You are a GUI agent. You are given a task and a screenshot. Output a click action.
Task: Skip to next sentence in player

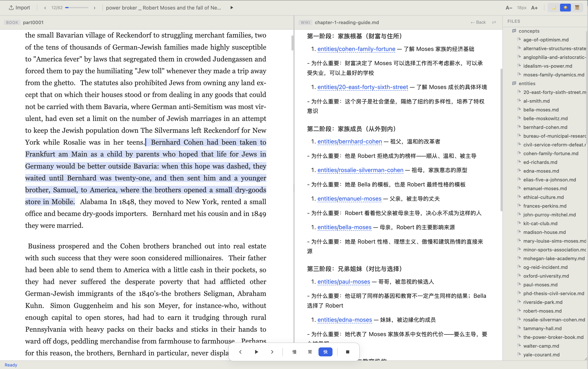[x=272, y=352]
